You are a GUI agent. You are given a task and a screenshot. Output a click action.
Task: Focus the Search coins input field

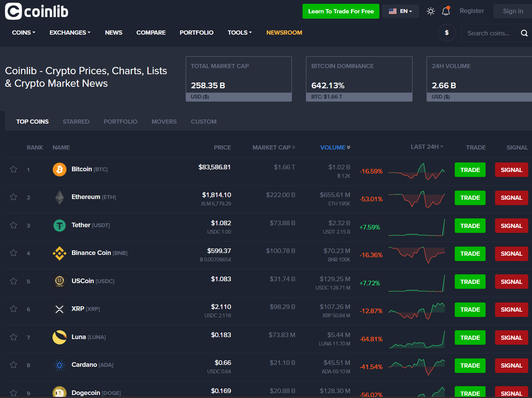[491, 33]
